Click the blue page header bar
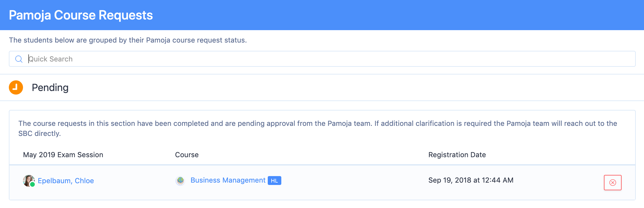Screen dimensions: 644x208 (383, 15)
